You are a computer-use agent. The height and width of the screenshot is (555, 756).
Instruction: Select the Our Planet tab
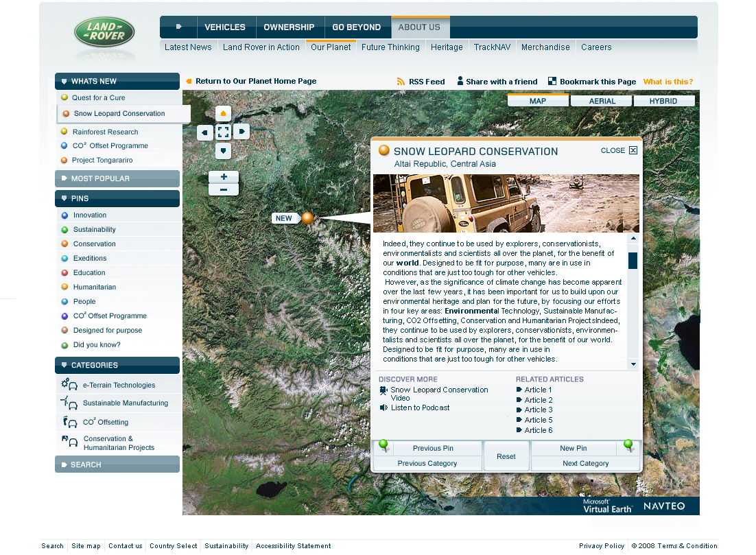[331, 47]
